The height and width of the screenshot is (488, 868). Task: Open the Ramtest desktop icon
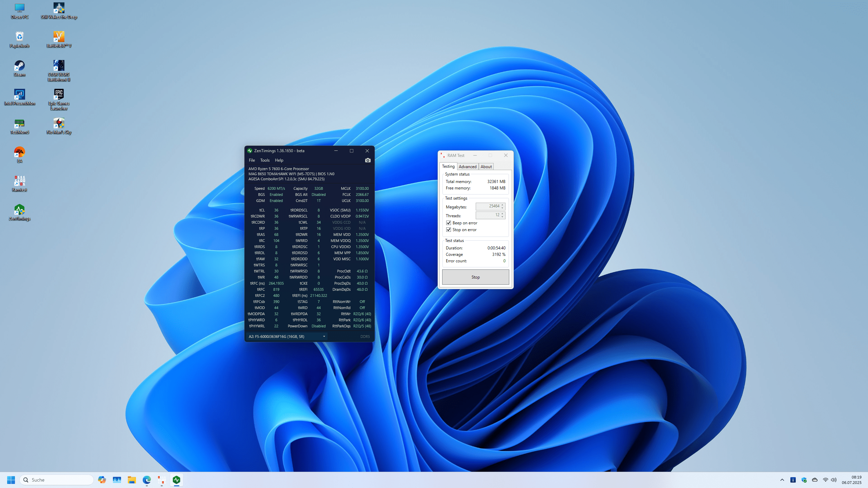(x=19, y=181)
